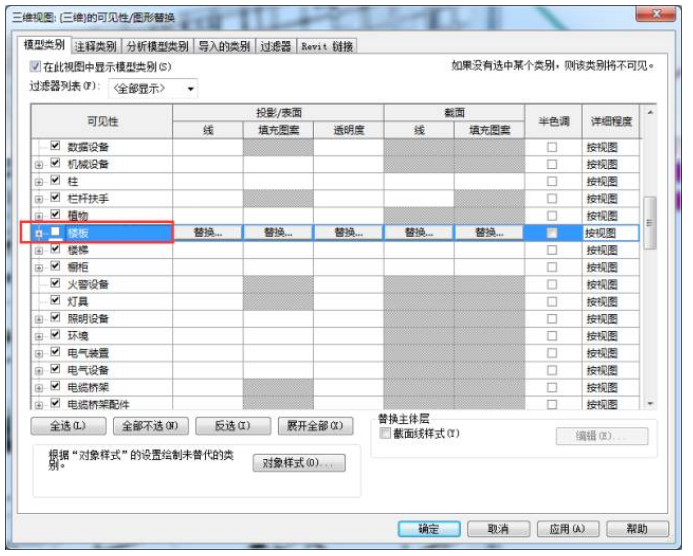Enable the 楼板 visibility checkbox
The height and width of the screenshot is (556, 693).
pos(56,232)
